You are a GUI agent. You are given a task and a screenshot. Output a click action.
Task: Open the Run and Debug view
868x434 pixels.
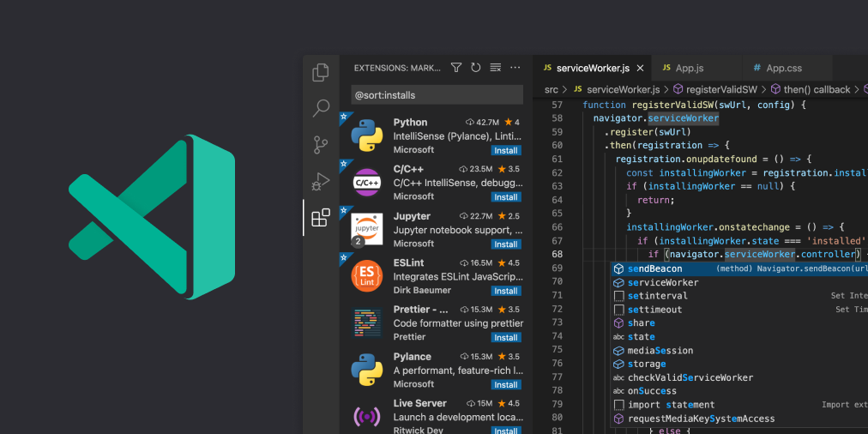321,181
